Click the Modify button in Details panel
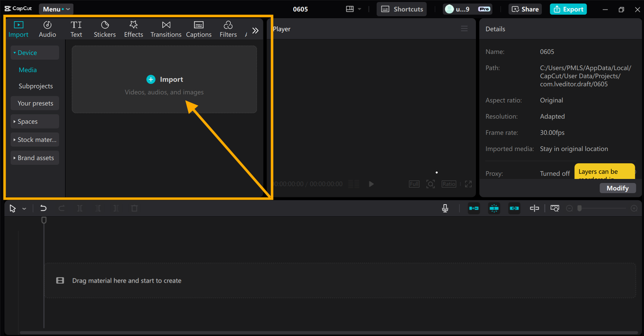The width and height of the screenshot is (644, 336). coord(617,188)
